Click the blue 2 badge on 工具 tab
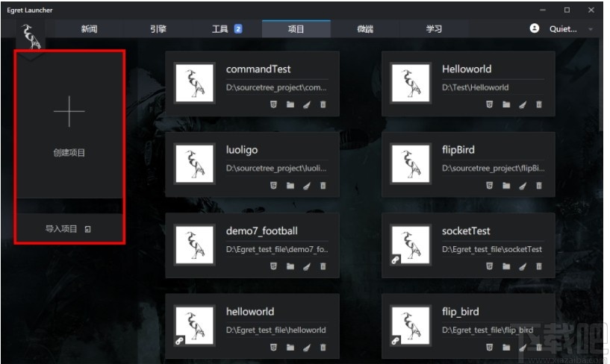 point(238,29)
